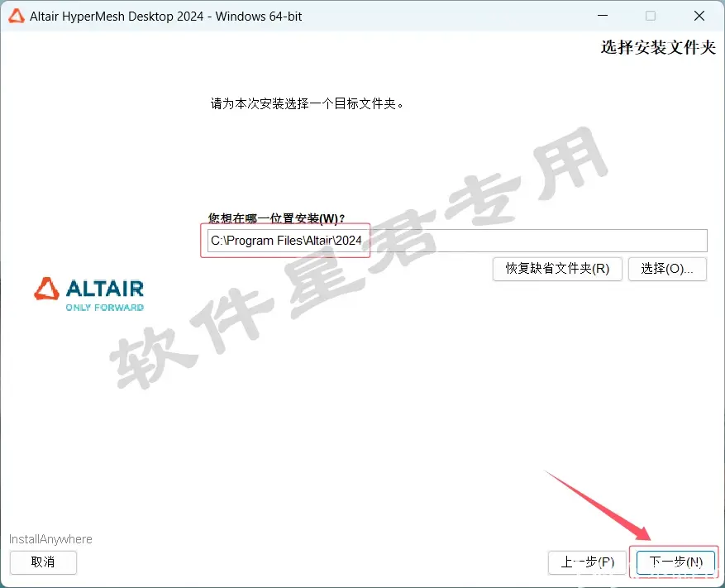Screen dimensions: 725x588
Task: Click the InstallAnywhere label
Action: coord(50,539)
